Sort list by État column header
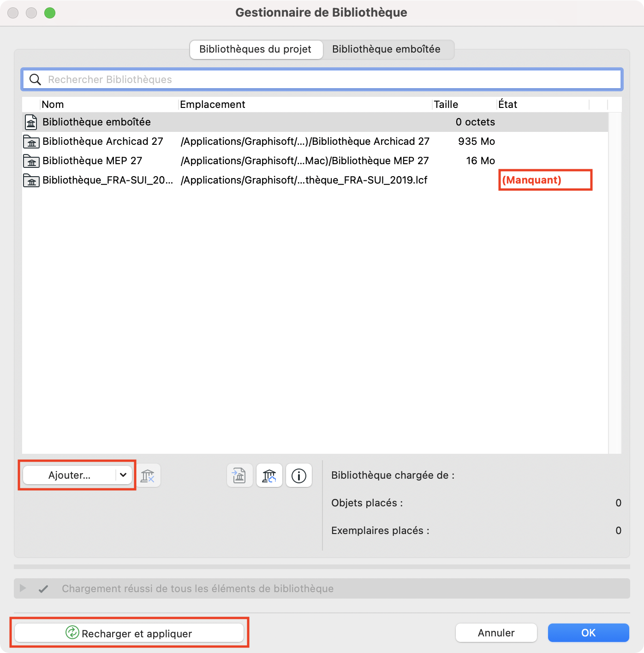The height and width of the screenshot is (653, 644). point(543,105)
